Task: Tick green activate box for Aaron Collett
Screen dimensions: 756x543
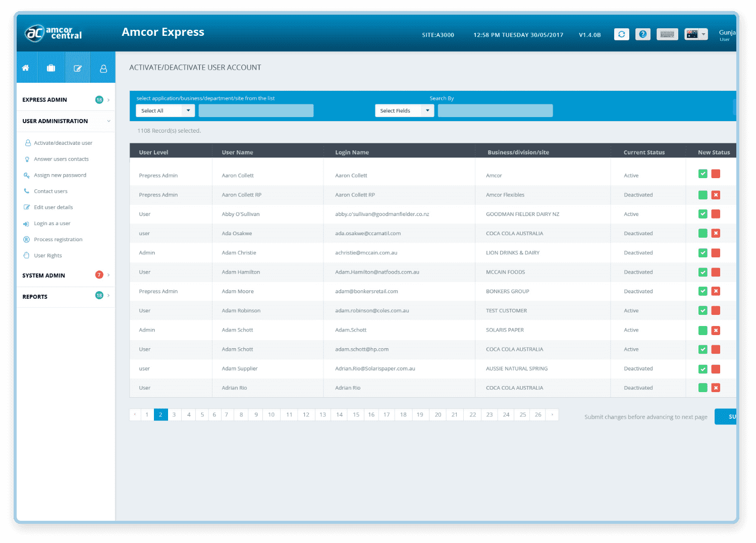Action: pos(703,174)
